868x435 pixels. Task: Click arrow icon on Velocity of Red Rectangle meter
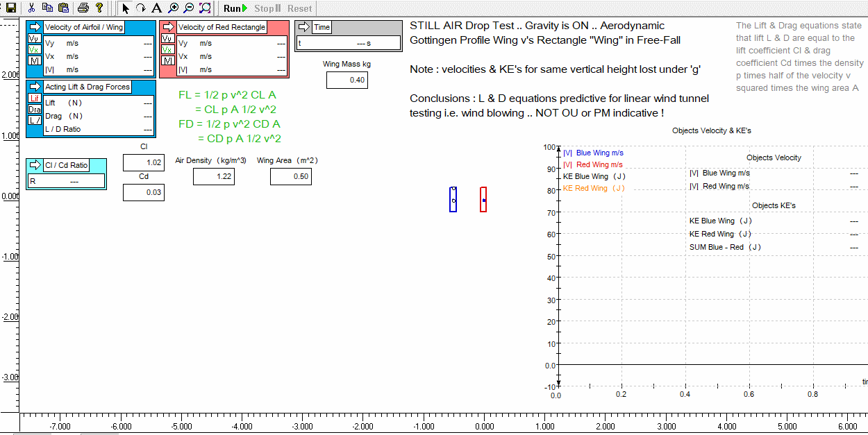[167, 27]
